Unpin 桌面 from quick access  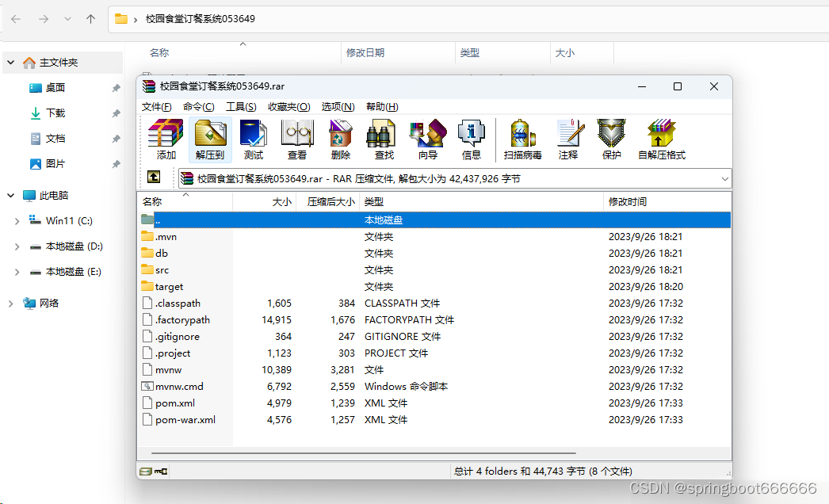(x=117, y=88)
